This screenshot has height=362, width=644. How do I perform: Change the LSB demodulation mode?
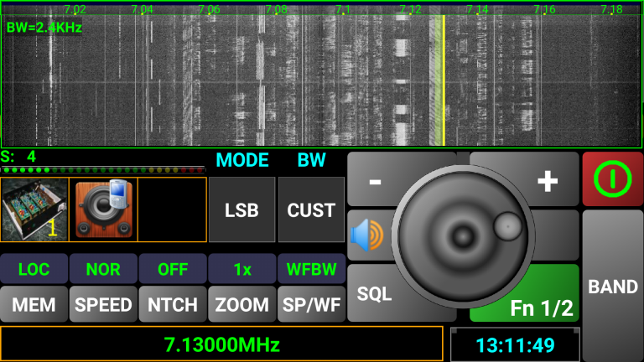[x=241, y=209]
